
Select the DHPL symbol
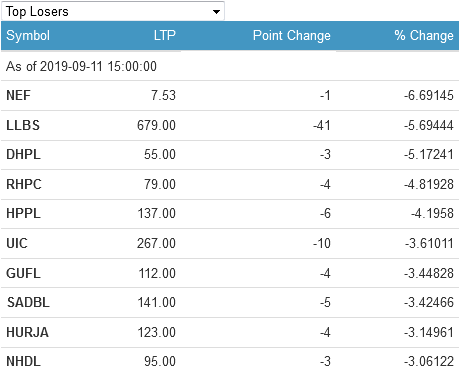point(23,155)
